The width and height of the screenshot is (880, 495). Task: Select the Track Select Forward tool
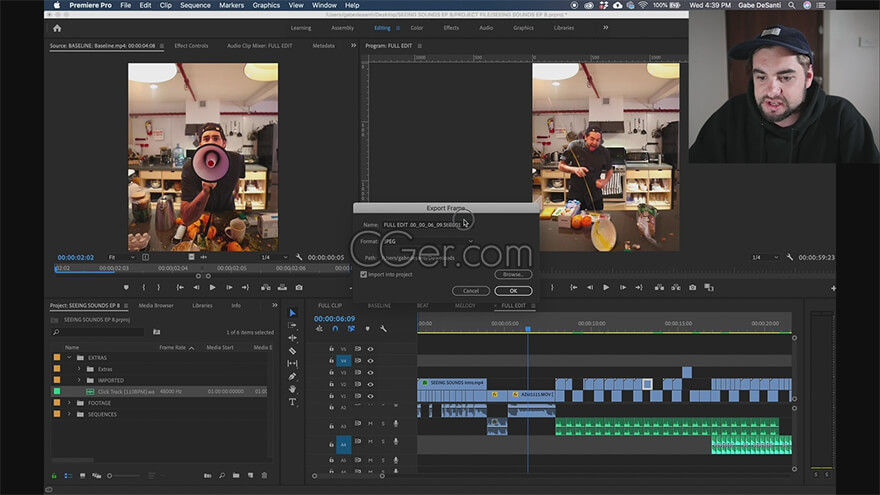(x=292, y=325)
